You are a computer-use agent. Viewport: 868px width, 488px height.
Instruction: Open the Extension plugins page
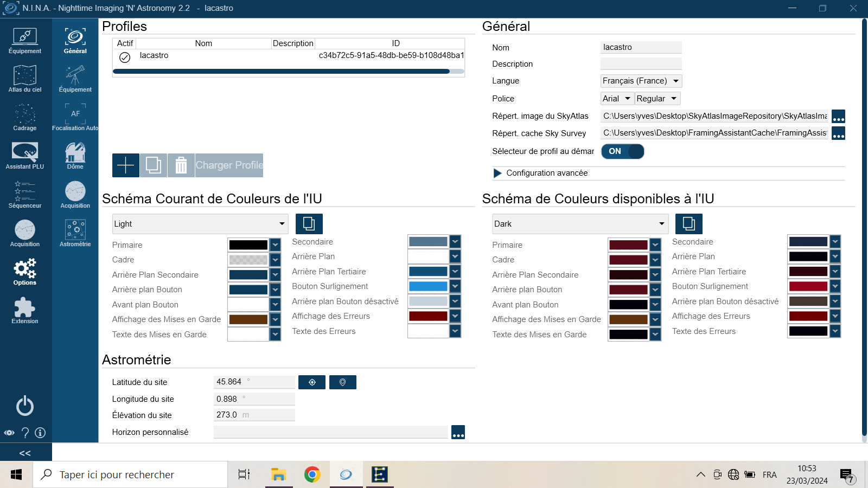25,311
